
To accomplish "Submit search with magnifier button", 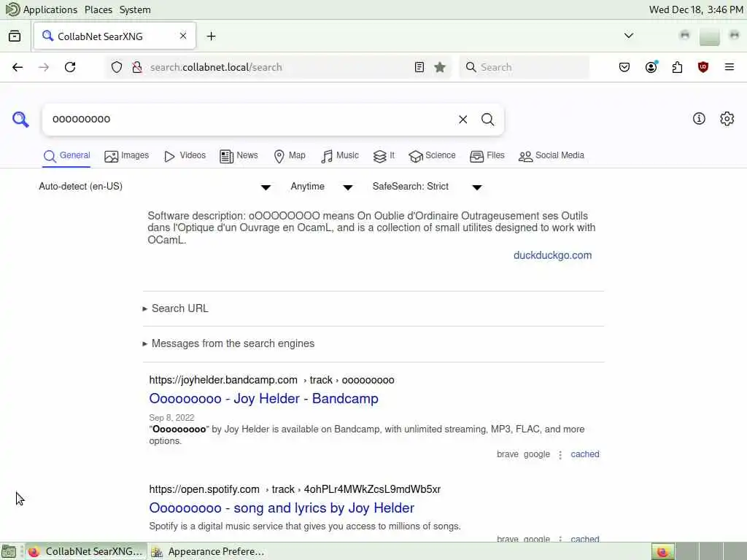I will tap(487, 120).
